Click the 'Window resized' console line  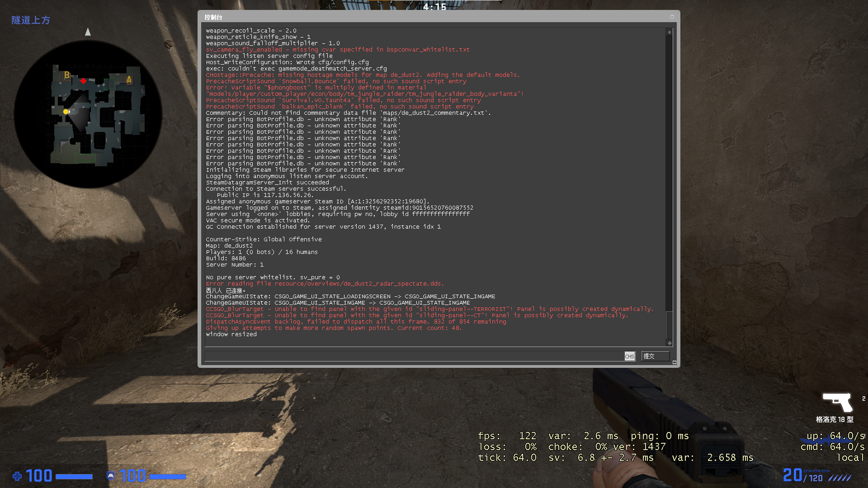(231, 334)
